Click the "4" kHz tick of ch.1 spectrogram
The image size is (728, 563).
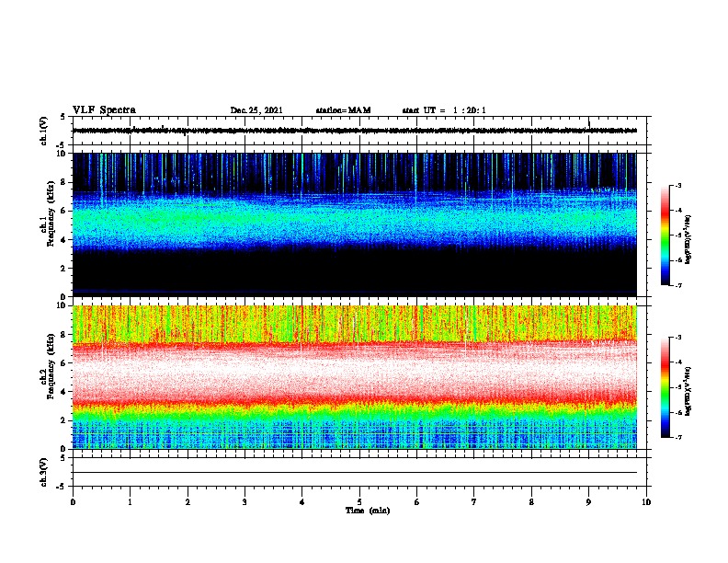coord(64,240)
